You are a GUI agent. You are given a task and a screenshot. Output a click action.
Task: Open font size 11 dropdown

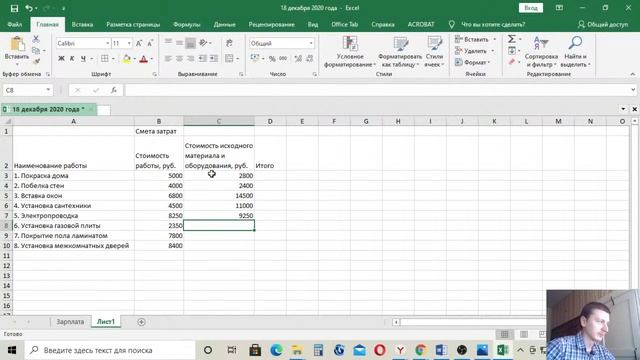tap(129, 43)
